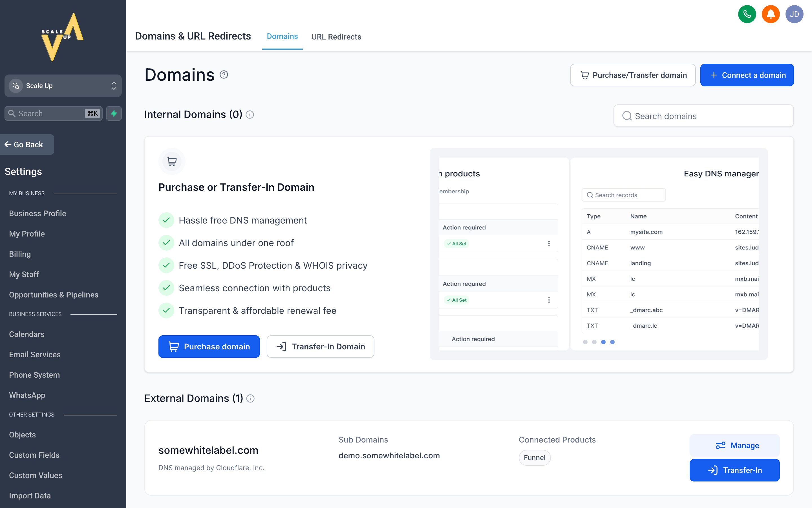The width and height of the screenshot is (812, 508).
Task: Switch to the URL Redirects tab
Action: coord(336,37)
